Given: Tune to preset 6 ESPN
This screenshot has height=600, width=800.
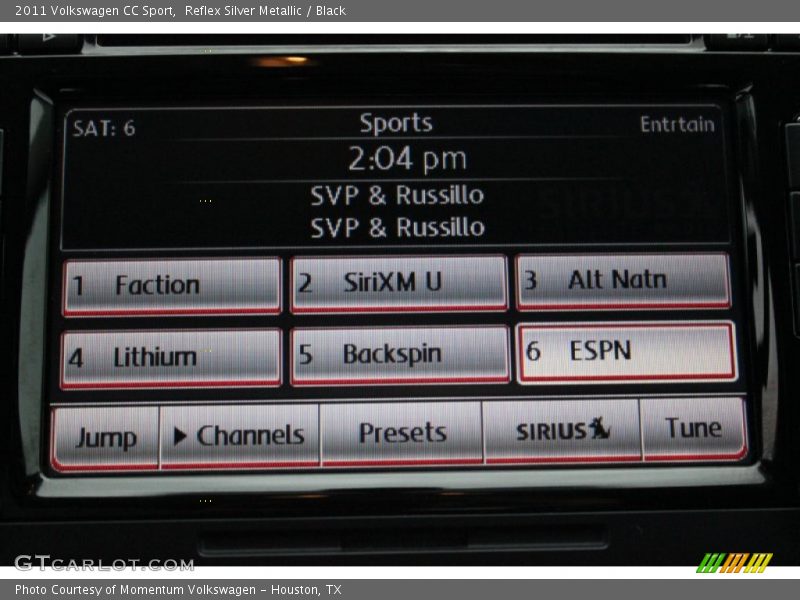Looking at the screenshot, I should (622, 351).
